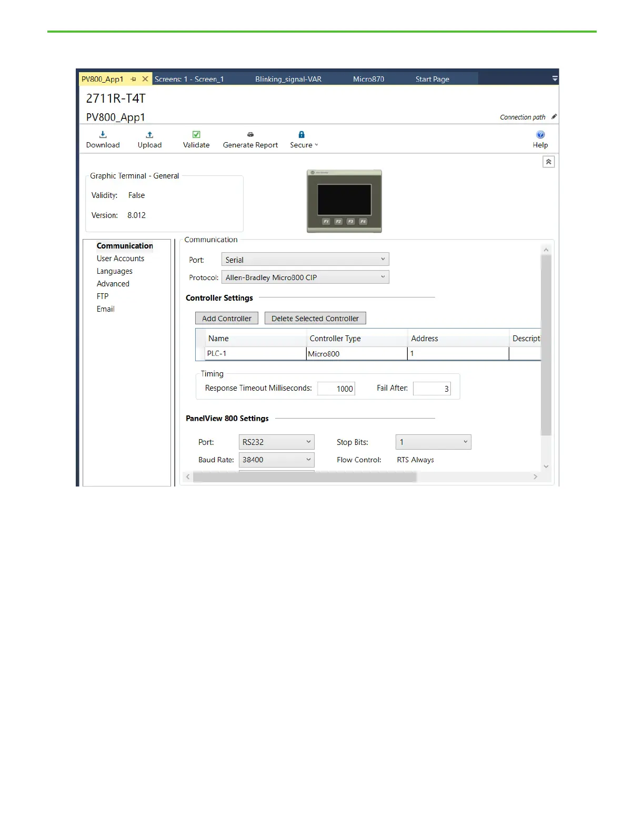
Task: Select Communication in the settings list
Action: coord(125,246)
